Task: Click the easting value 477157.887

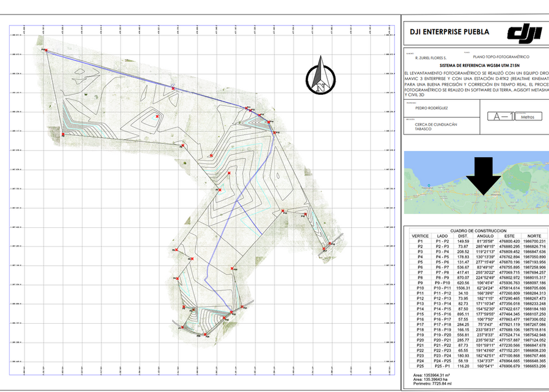Action: (510, 340)
